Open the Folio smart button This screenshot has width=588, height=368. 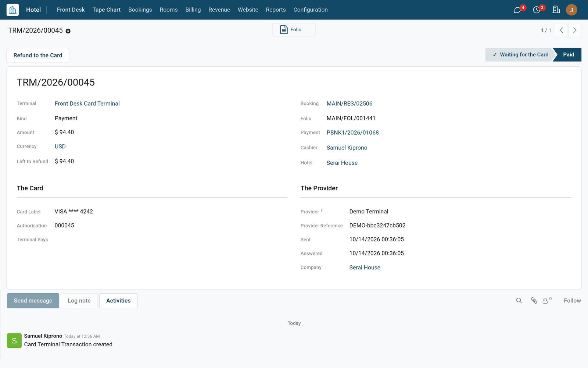coord(294,30)
